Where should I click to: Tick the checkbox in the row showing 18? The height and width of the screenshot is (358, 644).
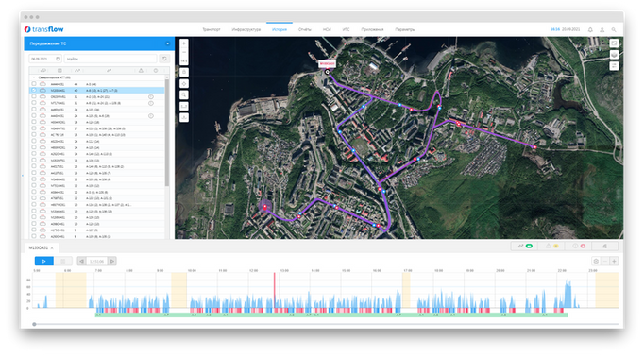tap(34, 122)
